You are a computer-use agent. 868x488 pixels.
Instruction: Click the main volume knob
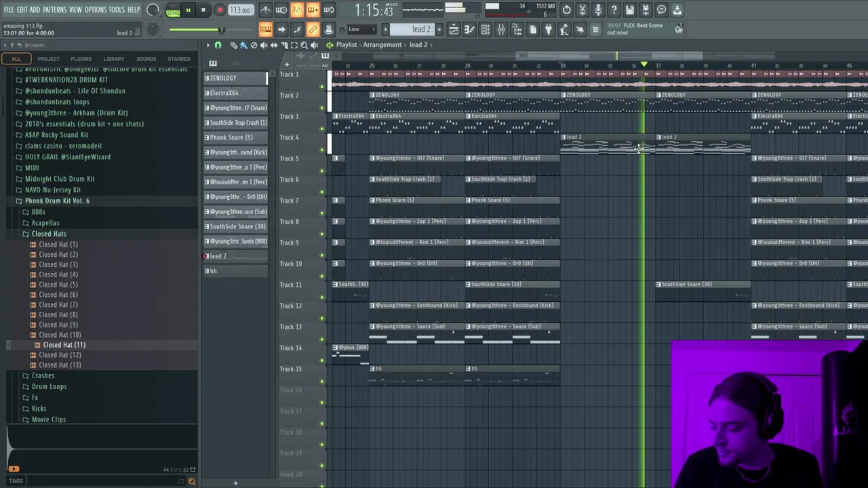pos(153,10)
